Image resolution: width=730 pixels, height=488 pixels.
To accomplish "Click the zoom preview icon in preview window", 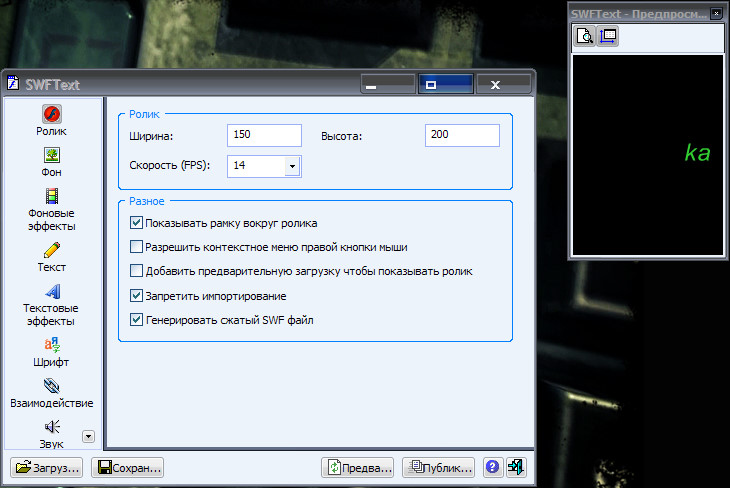I will (x=584, y=36).
